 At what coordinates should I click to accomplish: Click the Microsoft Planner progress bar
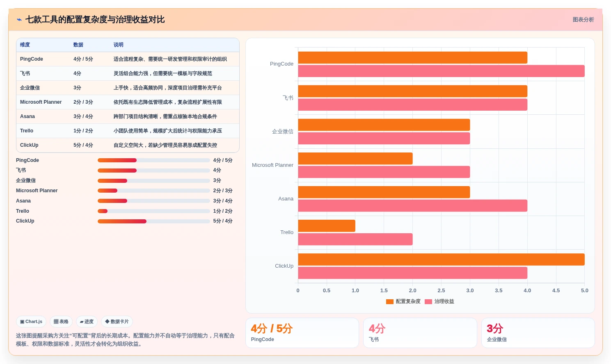pos(154,191)
